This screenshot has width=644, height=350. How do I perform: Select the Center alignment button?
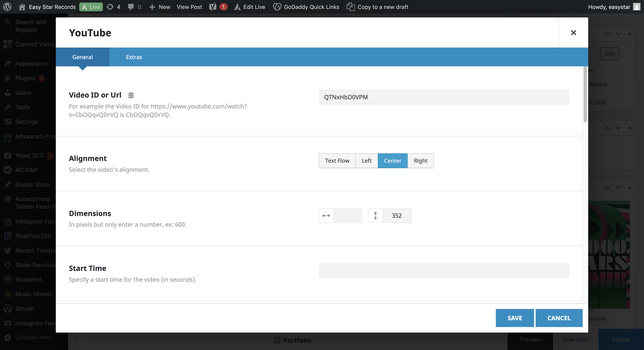(x=392, y=161)
